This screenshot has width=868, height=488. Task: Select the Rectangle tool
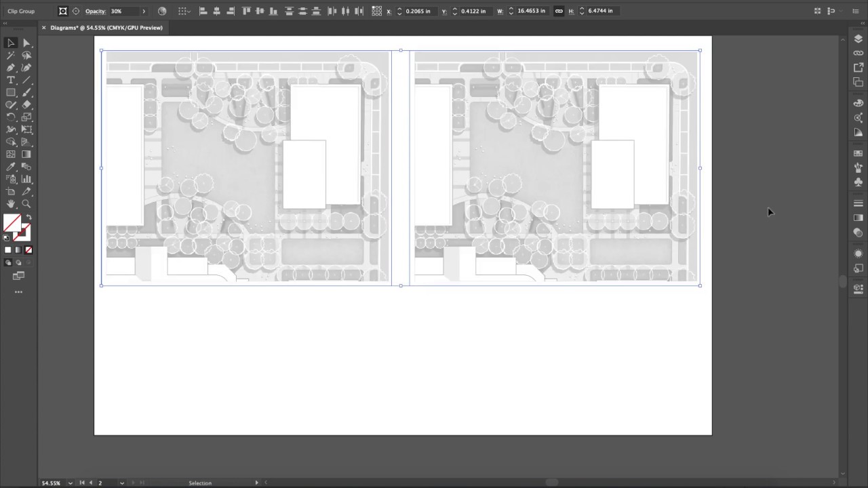pyautogui.click(x=11, y=92)
